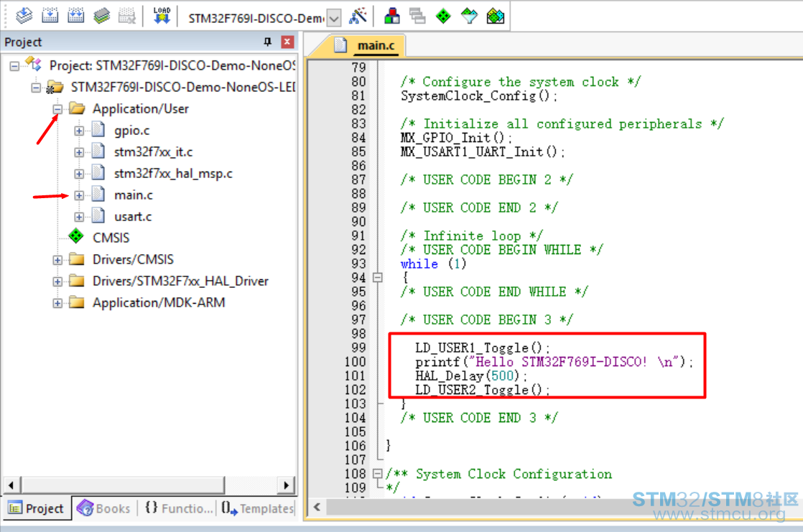Select the Drivers/CMSIS folder label
This screenshot has width=803, height=532.
tap(133, 260)
